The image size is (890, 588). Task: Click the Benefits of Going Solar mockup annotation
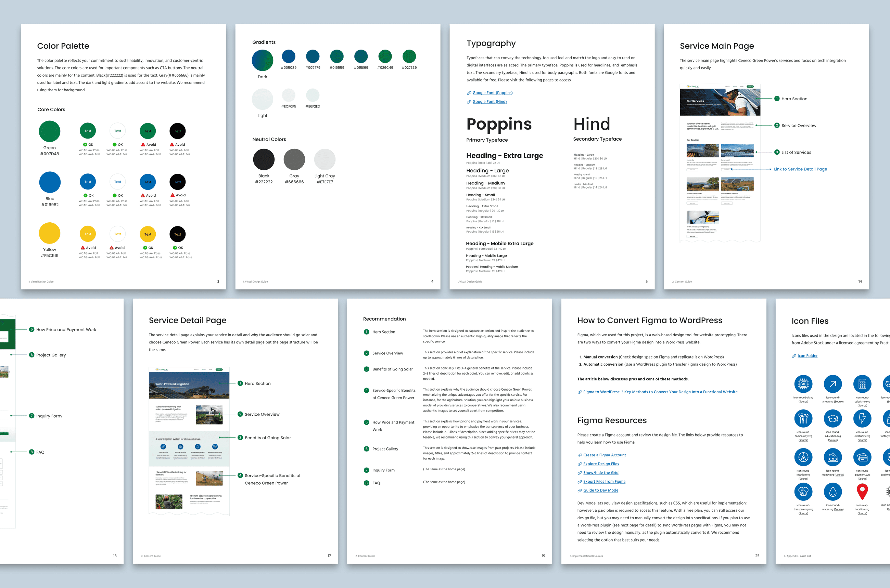point(268,437)
